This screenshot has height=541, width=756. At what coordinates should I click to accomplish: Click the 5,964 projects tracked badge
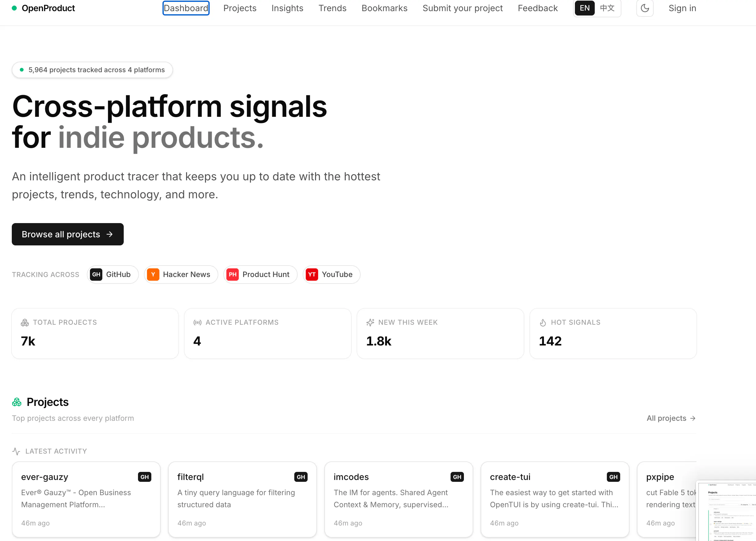(x=92, y=70)
